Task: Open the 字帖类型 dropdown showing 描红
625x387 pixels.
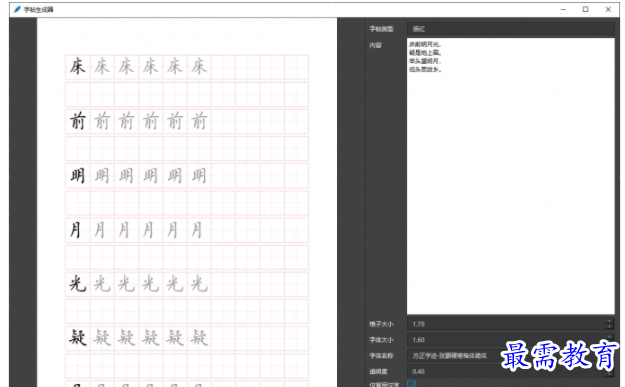Action: point(510,29)
